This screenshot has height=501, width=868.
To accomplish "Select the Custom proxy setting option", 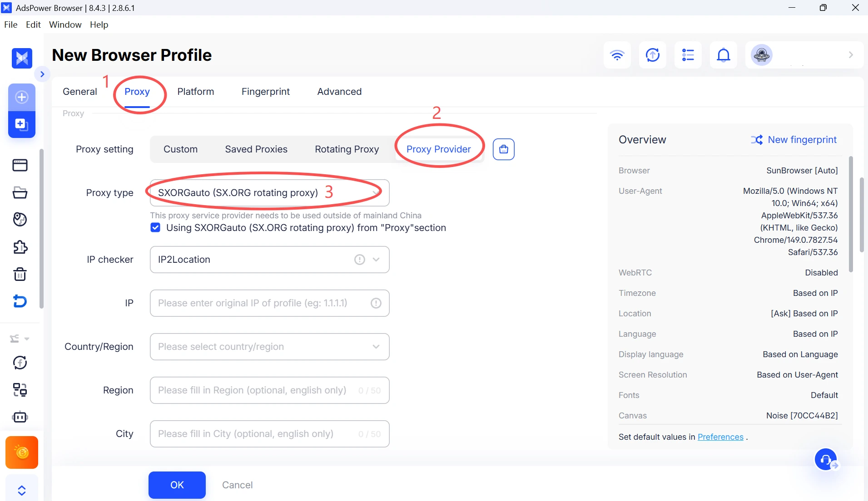I will (180, 149).
